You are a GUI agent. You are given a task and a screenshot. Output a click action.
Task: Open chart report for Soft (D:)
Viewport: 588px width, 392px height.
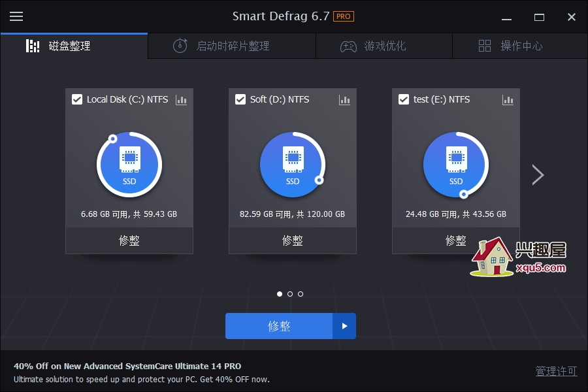[x=344, y=100]
